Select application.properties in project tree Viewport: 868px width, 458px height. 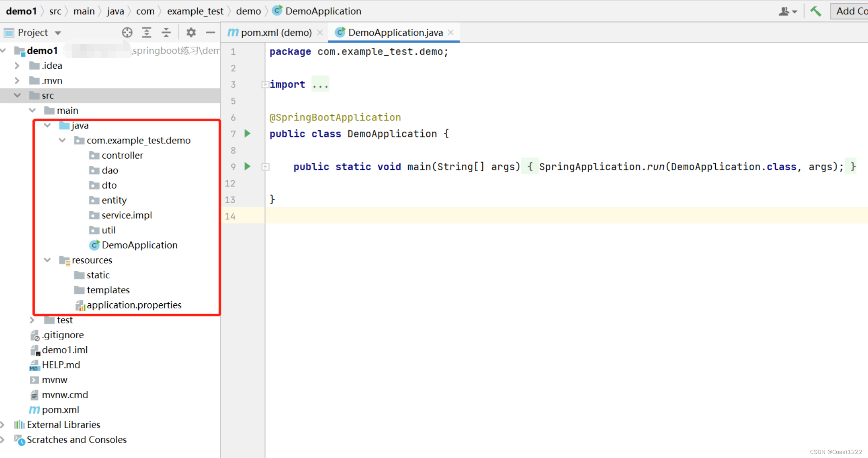pyautogui.click(x=134, y=305)
